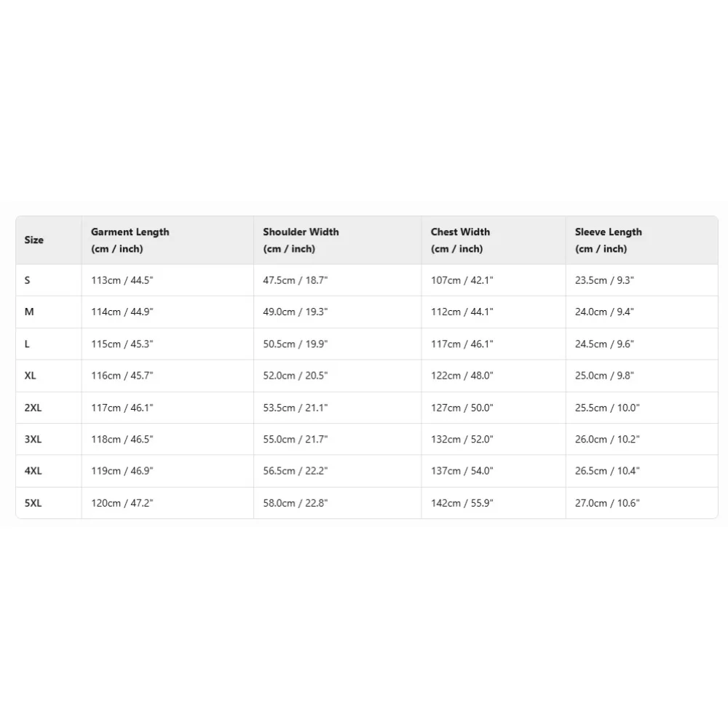Select the M size row label
The height and width of the screenshot is (728, 728).
coord(29,312)
